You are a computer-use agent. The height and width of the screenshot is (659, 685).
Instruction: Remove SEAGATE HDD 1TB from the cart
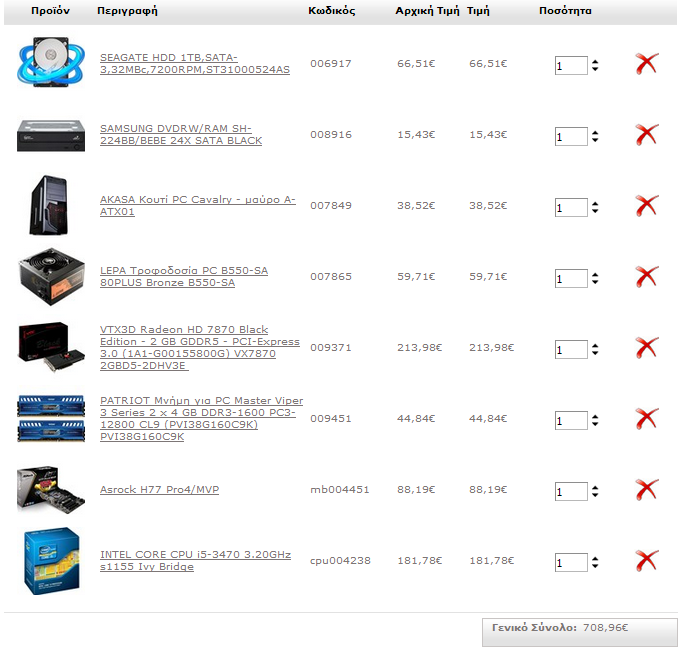[x=647, y=64]
